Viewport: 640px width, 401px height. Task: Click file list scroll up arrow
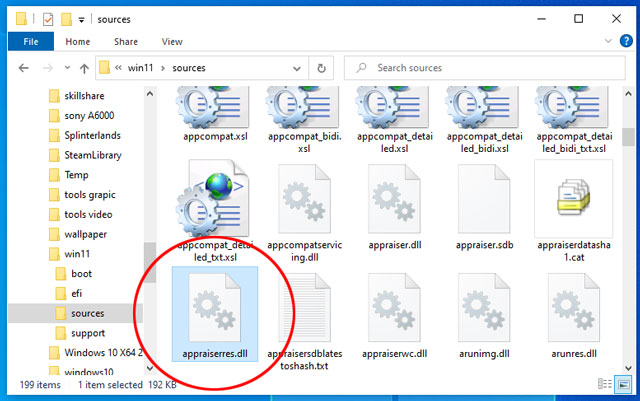(628, 94)
